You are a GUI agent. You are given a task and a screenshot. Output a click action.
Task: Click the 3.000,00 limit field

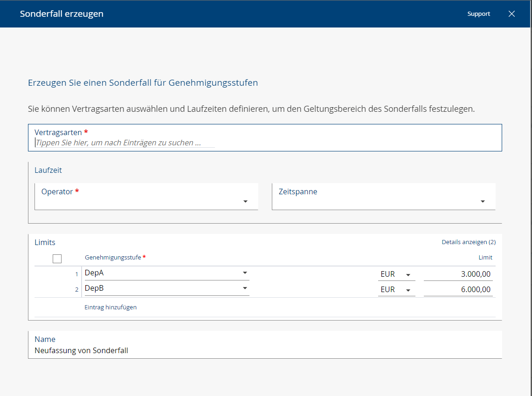(458, 274)
